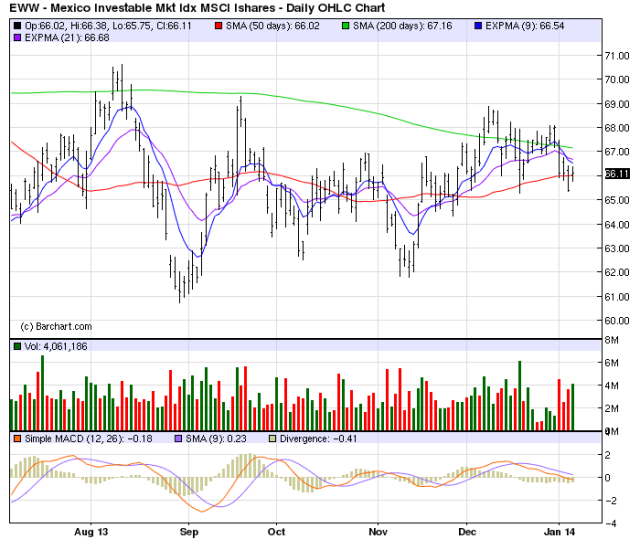This screenshot has width=640, height=560.
Task: Select the Dec date axis label
Action: (468, 534)
